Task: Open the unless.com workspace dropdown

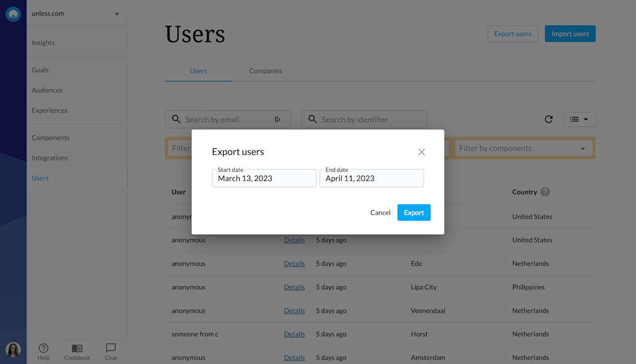Action: click(77, 13)
